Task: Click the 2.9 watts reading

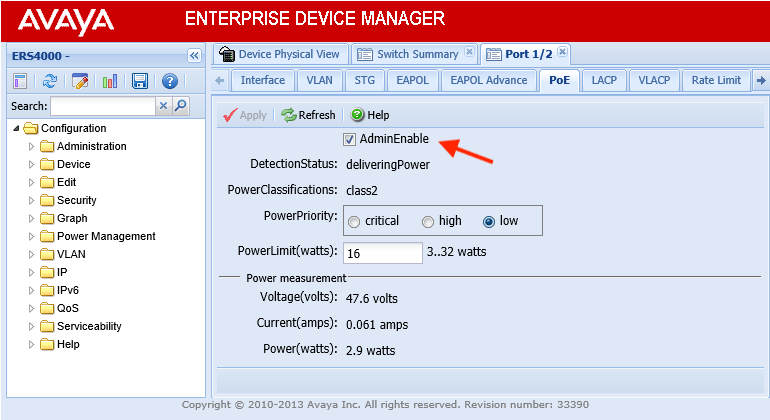Action: [x=370, y=351]
